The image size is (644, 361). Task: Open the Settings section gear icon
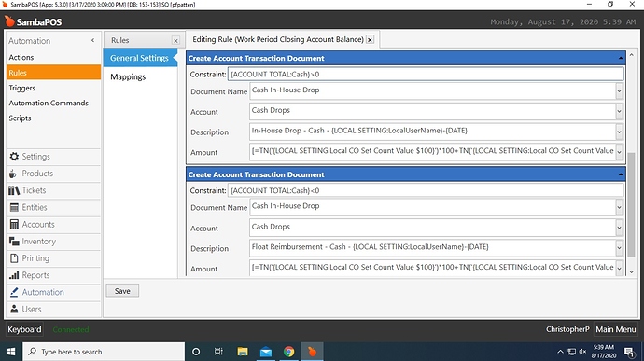pyautogui.click(x=14, y=157)
